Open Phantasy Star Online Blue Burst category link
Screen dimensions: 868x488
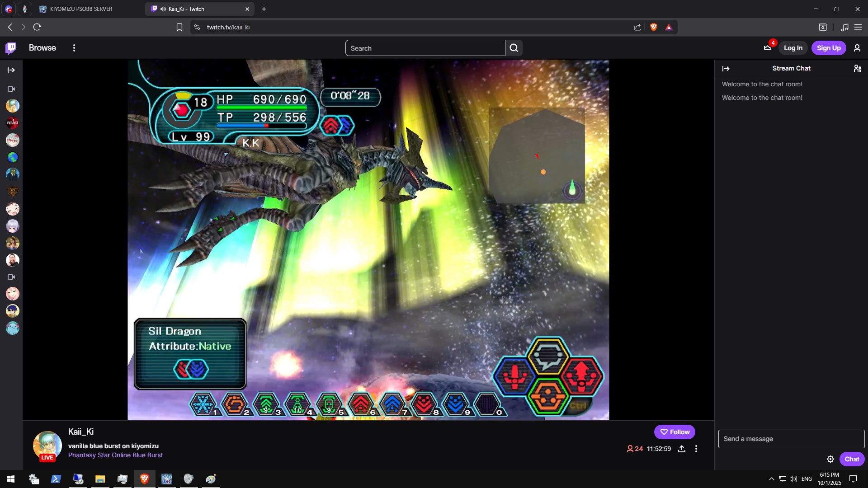point(115,455)
